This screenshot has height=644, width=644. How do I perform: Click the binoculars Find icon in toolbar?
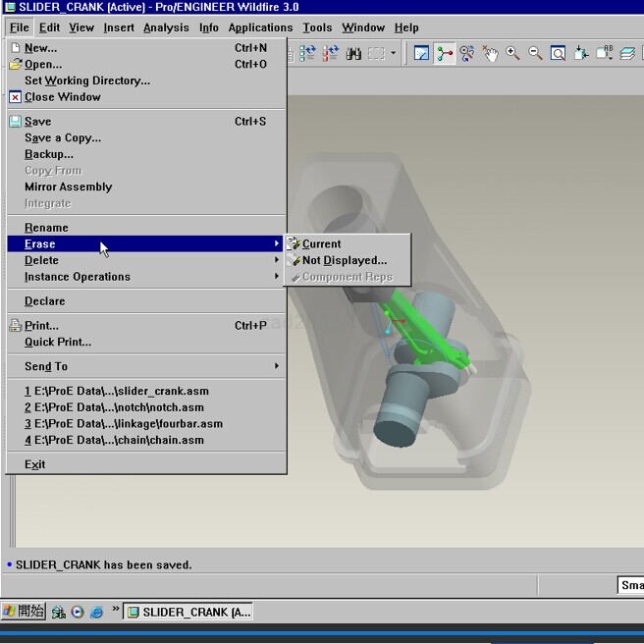pos(352,53)
